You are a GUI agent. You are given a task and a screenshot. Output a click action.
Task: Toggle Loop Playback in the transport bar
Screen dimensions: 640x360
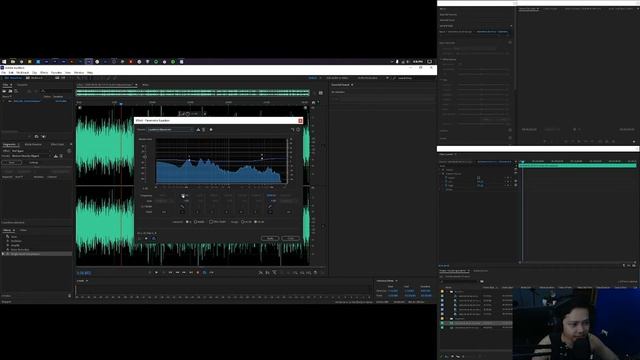(x=204, y=272)
